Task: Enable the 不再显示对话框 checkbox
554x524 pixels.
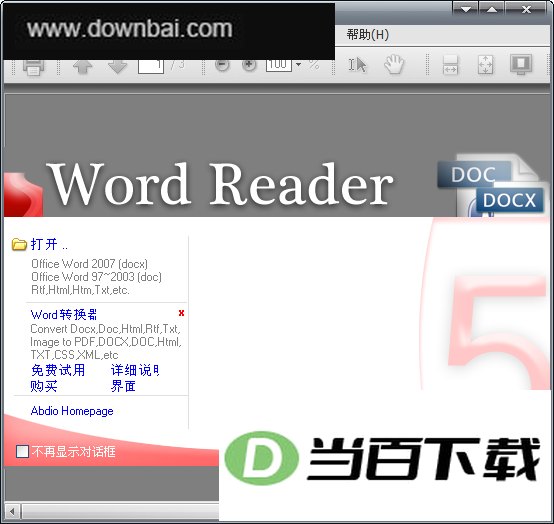Action: click(x=23, y=452)
